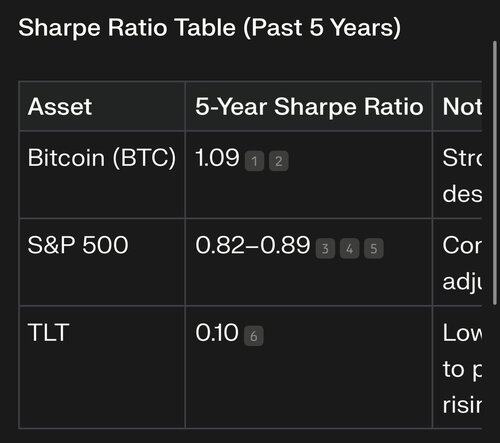Click the 5-Year Sharpe Ratio column header

tap(309, 107)
